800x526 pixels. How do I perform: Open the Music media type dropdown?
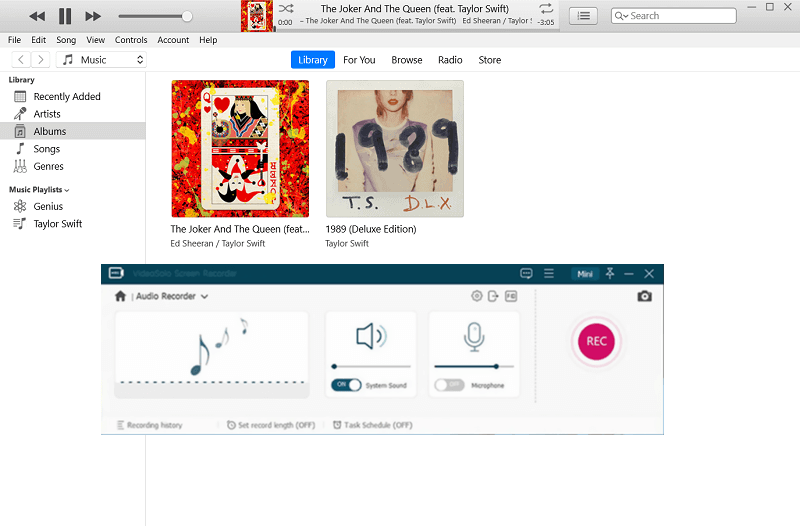(101, 60)
